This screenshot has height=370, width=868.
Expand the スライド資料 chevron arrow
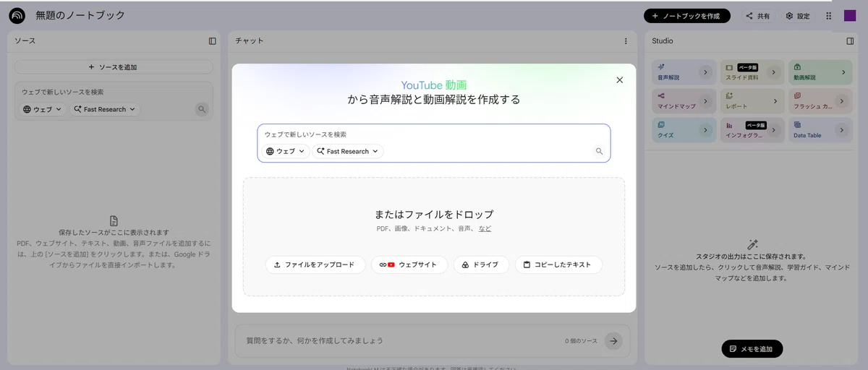pos(774,72)
